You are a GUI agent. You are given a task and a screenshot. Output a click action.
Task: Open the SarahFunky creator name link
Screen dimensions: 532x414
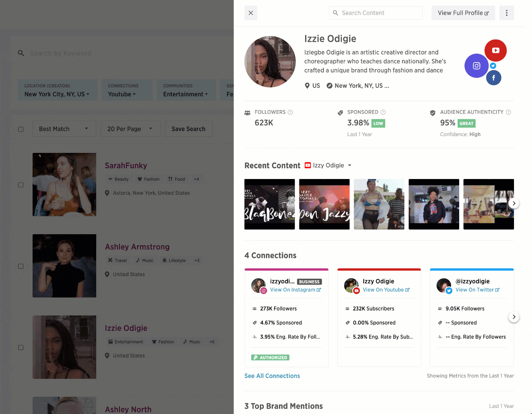pyautogui.click(x=126, y=166)
